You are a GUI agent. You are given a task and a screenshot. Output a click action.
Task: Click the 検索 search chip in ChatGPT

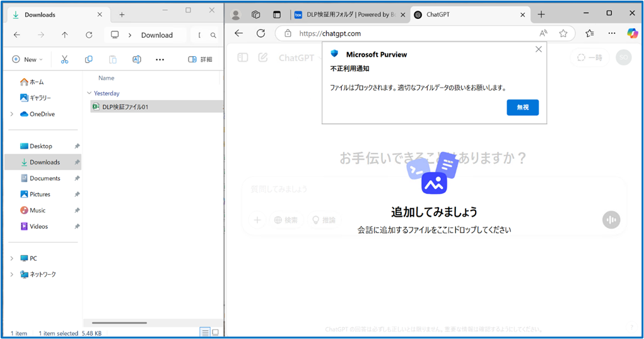pyautogui.click(x=286, y=220)
